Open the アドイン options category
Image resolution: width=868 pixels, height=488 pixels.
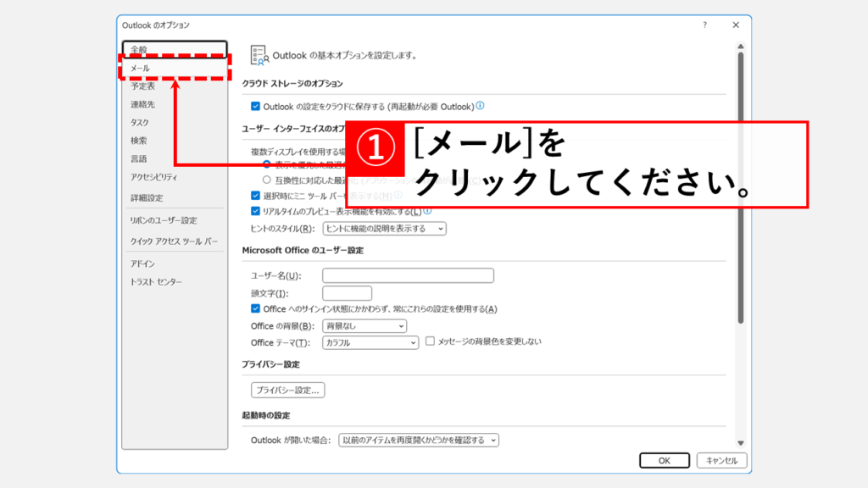[x=175, y=264]
